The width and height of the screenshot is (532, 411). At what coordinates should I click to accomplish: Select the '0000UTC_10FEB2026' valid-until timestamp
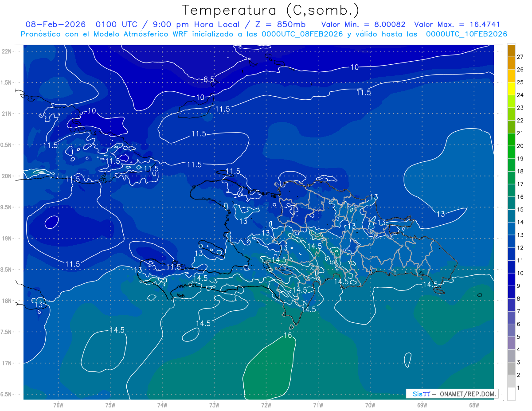tap(466, 34)
